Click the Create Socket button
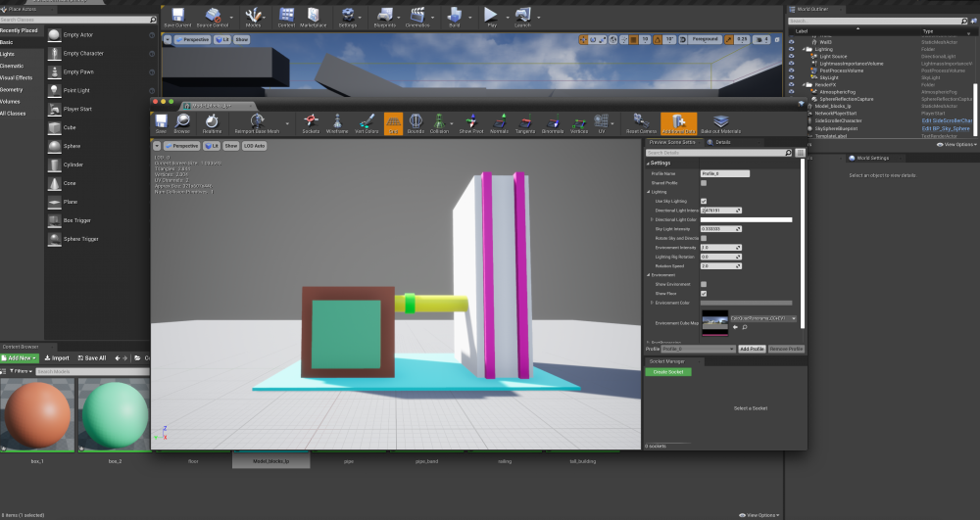980x520 pixels. 669,372
